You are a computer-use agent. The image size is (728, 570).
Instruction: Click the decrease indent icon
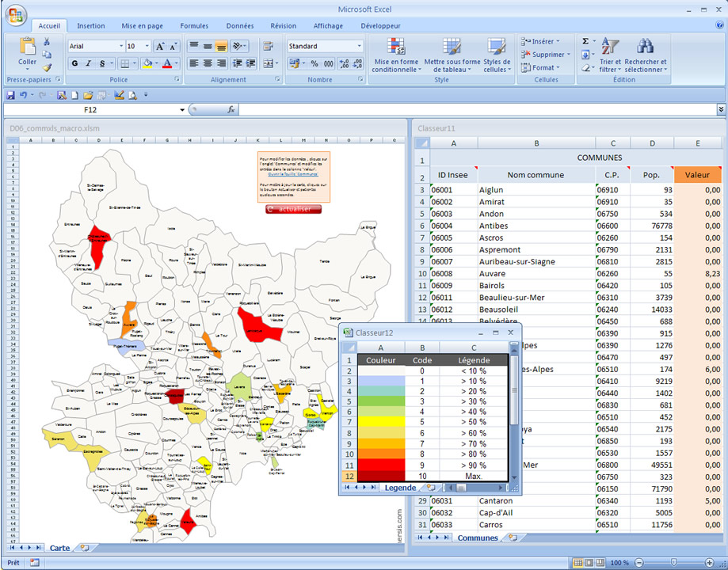coord(237,63)
